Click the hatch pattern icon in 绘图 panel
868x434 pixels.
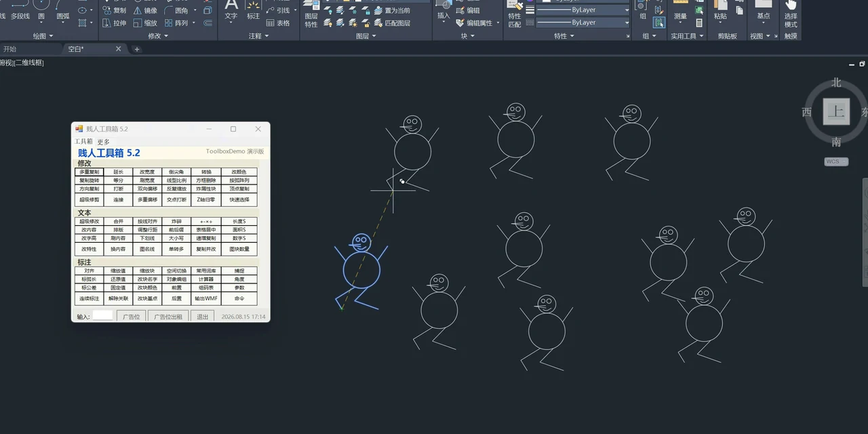pos(83,22)
